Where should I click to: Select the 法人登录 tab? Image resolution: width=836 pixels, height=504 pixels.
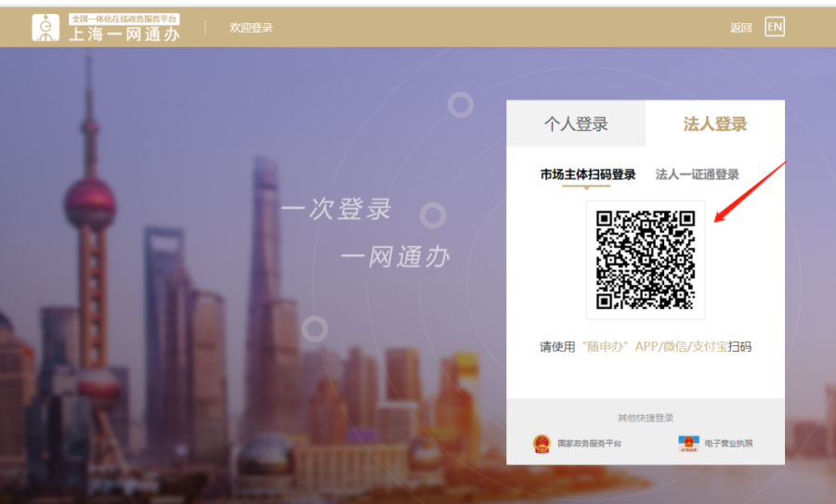point(715,123)
